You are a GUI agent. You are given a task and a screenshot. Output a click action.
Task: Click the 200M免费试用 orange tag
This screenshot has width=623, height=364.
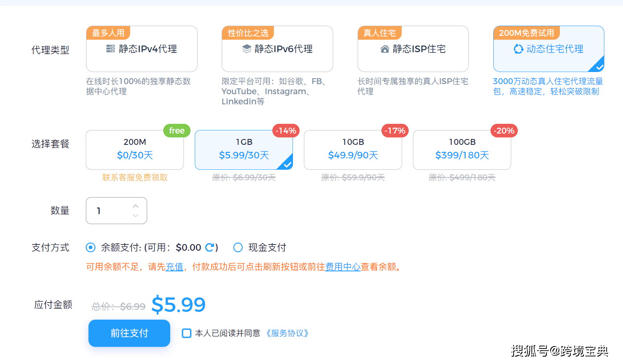coord(526,33)
